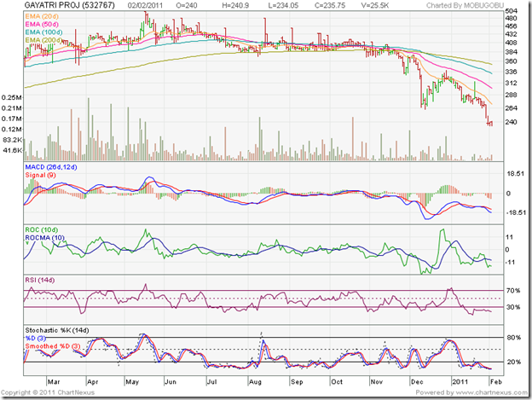
Task: Click the EMA (100d) legend label
Action: pyautogui.click(x=43, y=32)
